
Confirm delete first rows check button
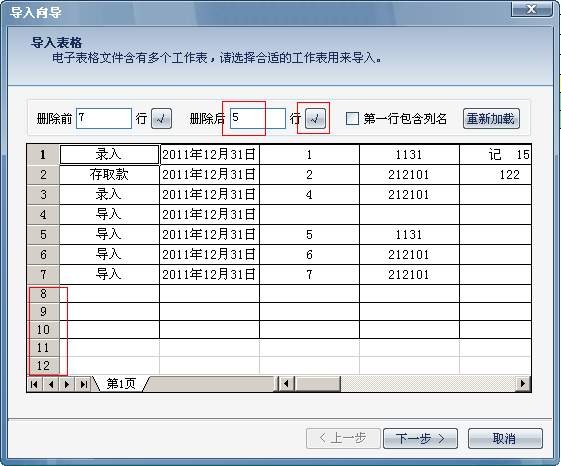[161, 118]
